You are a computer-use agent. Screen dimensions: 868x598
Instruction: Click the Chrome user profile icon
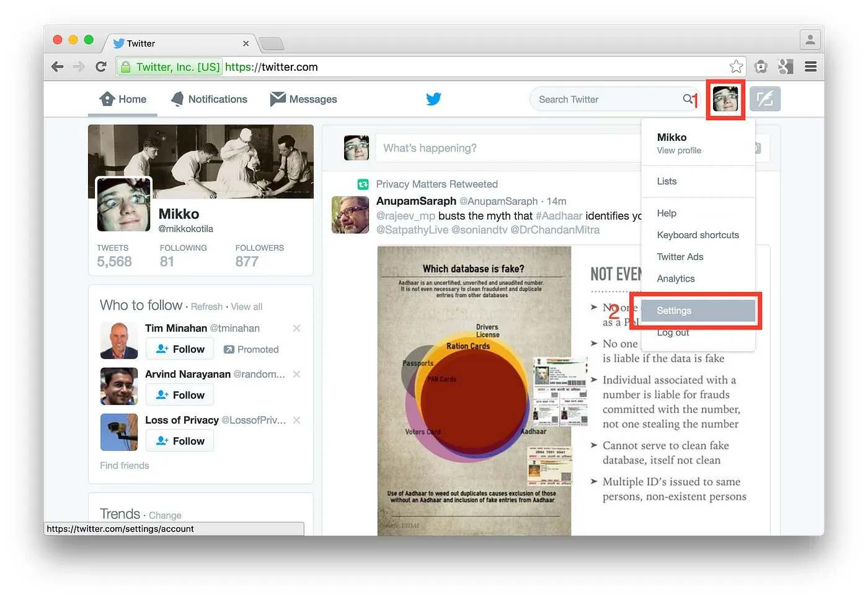[810, 40]
